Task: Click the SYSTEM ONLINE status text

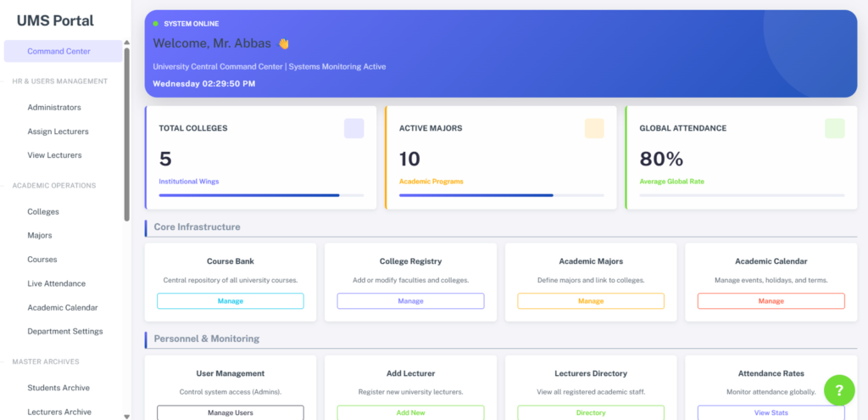Action: point(192,24)
